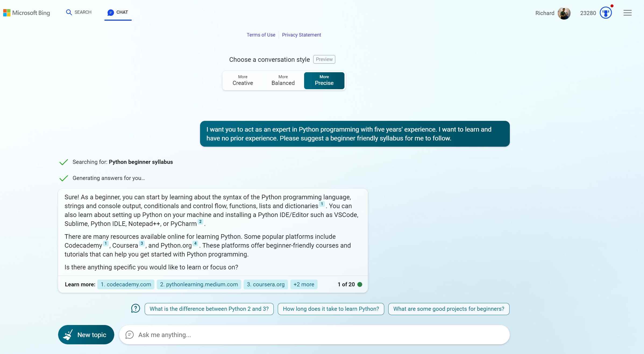This screenshot has width=644, height=354.
Task: Open the Preview conversation style label
Action: pos(324,59)
